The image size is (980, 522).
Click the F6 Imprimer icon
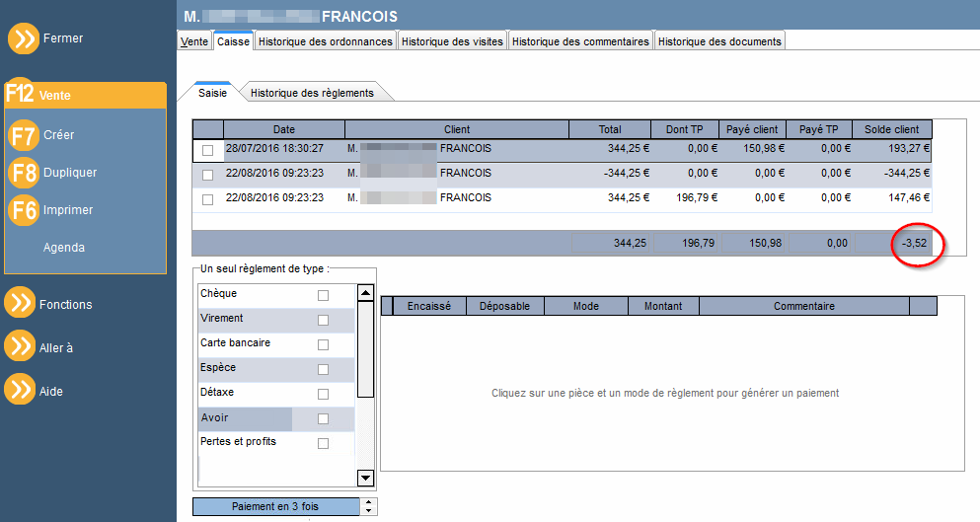24,210
